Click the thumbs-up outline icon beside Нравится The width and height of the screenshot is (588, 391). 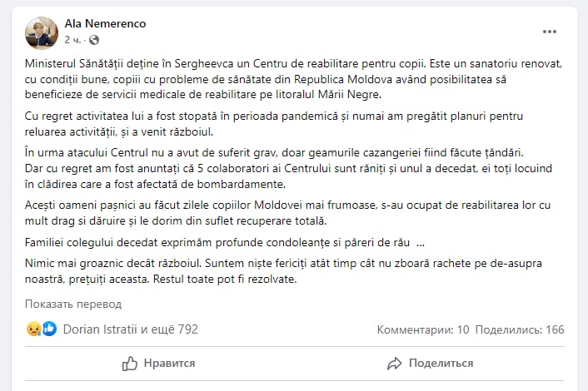tap(130, 363)
